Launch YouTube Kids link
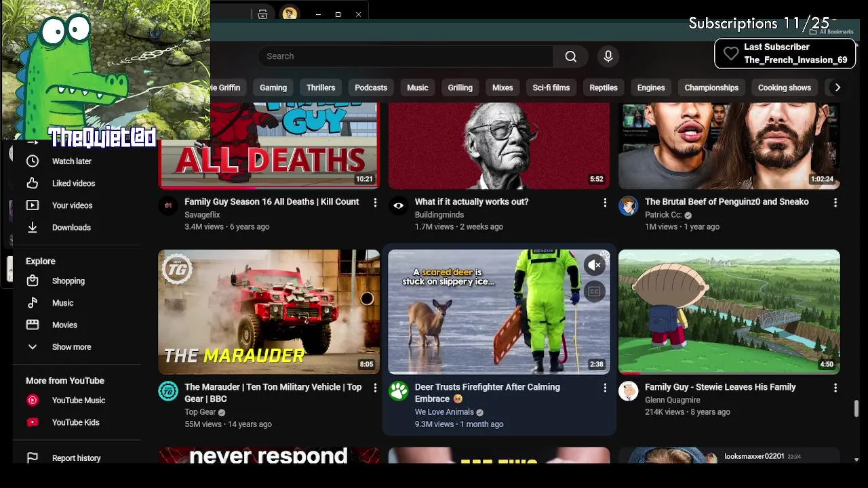Screen dimensions: 868x488 [77, 422]
